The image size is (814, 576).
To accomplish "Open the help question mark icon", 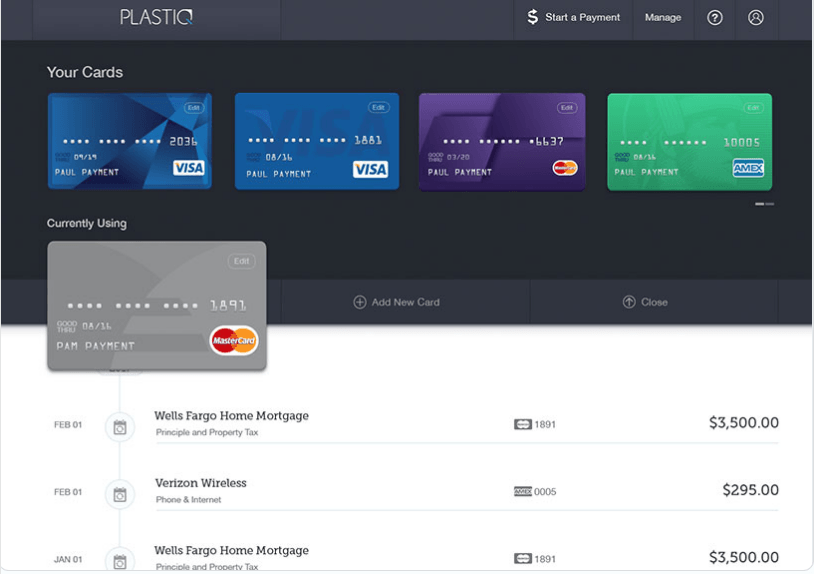I will pyautogui.click(x=715, y=18).
